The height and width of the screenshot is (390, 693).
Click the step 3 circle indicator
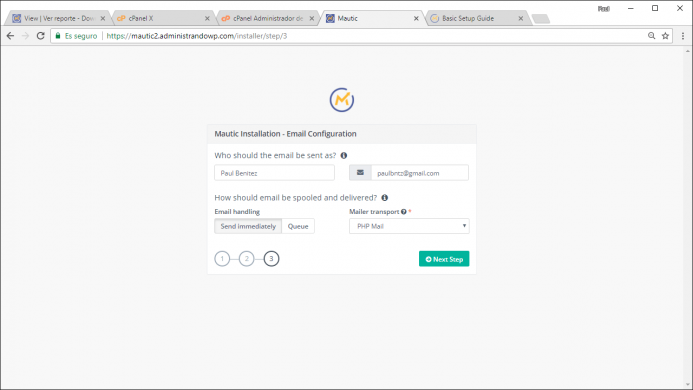tap(271, 259)
